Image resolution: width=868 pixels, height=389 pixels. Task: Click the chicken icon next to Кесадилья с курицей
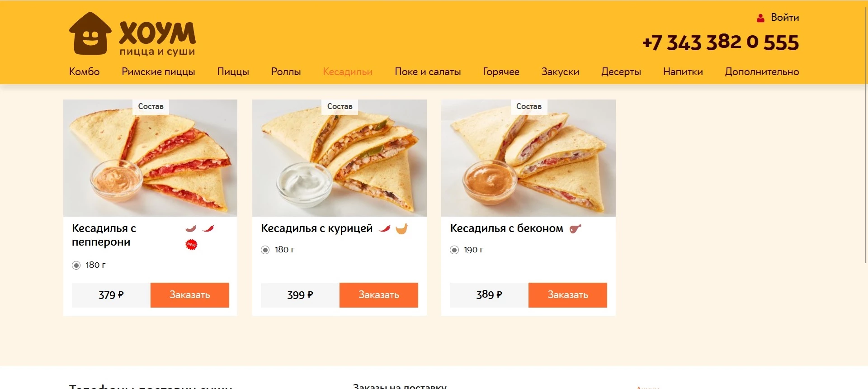click(401, 228)
